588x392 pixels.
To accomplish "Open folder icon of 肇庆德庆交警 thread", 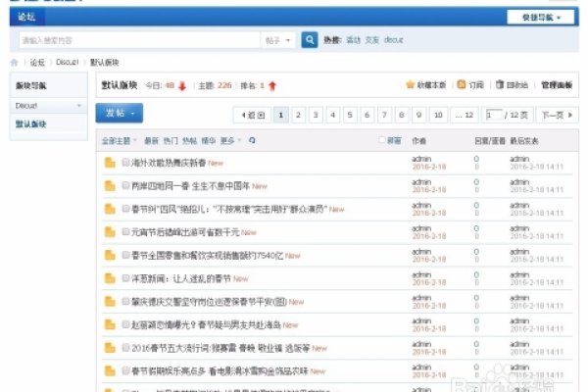I will [x=110, y=302].
